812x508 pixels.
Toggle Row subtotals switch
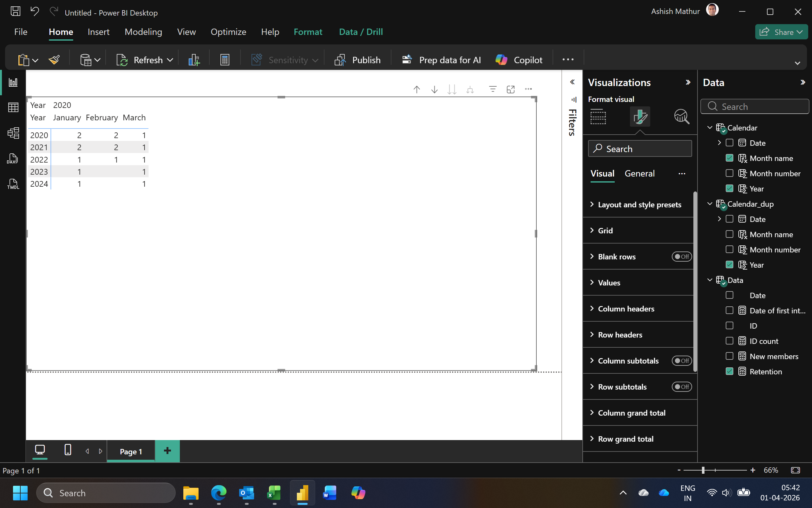click(x=681, y=387)
